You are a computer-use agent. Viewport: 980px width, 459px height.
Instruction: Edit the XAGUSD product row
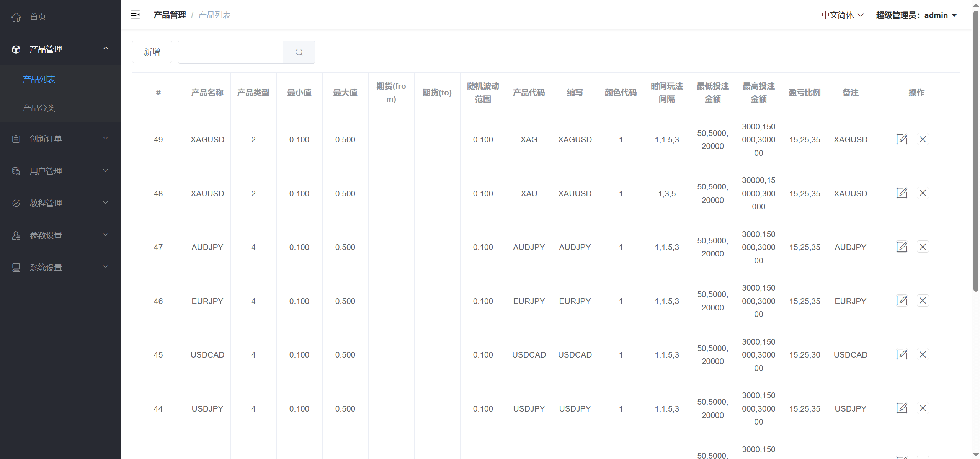click(902, 139)
